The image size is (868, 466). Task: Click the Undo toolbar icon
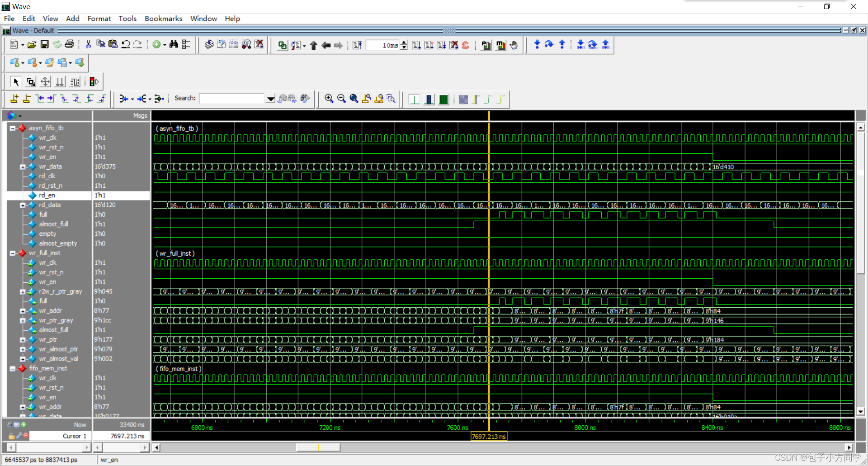pyautogui.click(x=126, y=44)
